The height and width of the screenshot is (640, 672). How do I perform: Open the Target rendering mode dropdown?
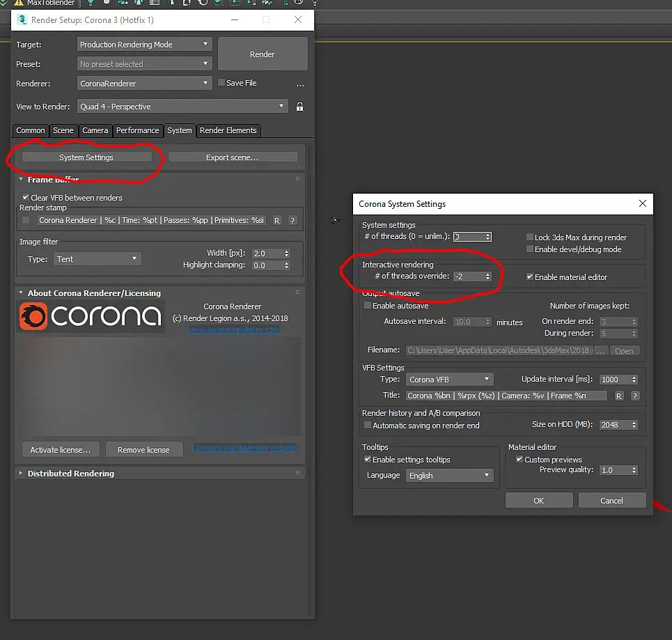click(x=144, y=44)
